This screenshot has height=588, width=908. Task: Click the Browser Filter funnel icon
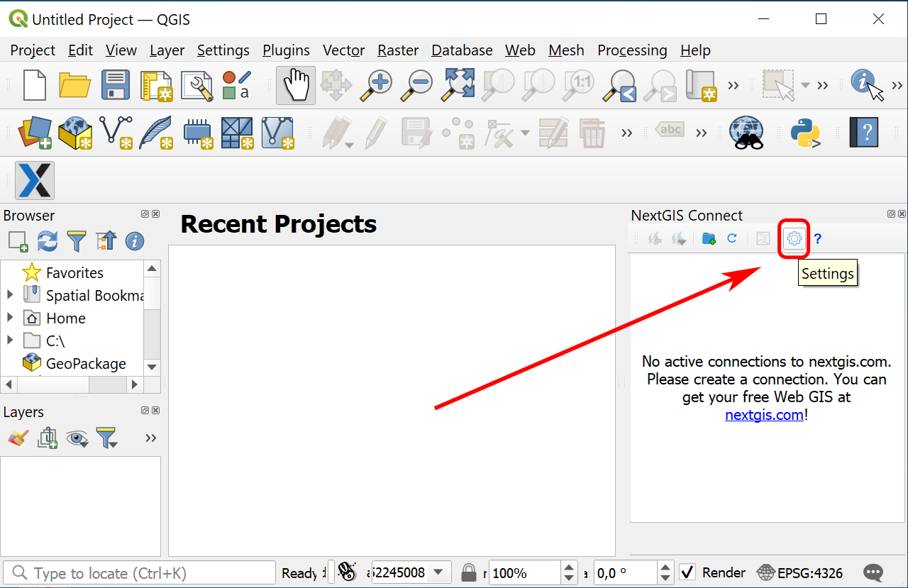77,241
